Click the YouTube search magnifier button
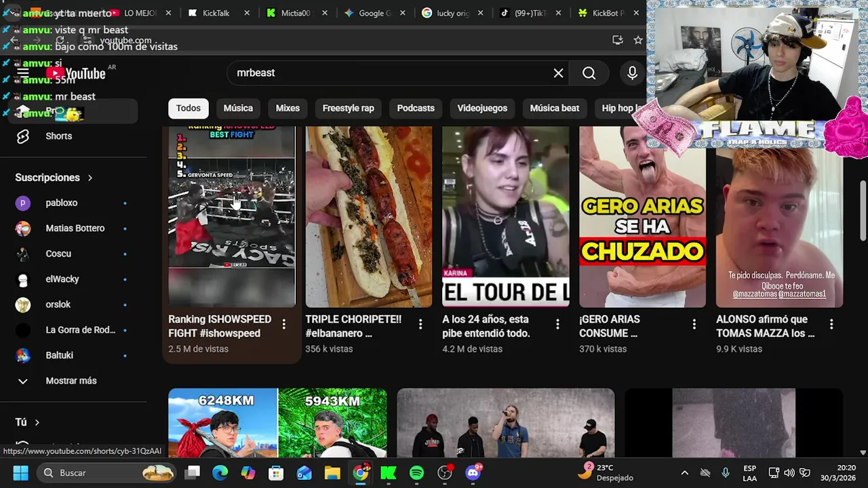 point(589,73)
